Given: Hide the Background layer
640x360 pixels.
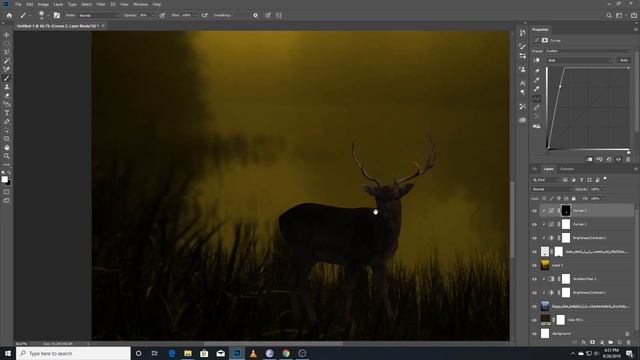Looking at the screenshot, I should tap(534, 333).
